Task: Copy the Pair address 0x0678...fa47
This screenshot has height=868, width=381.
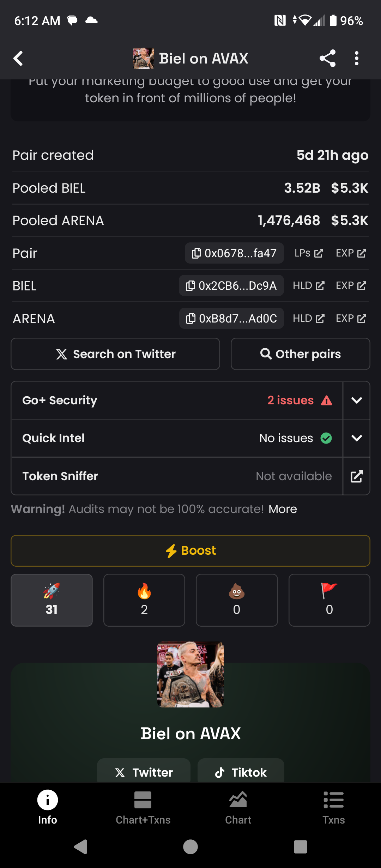Action: point(234,253)
